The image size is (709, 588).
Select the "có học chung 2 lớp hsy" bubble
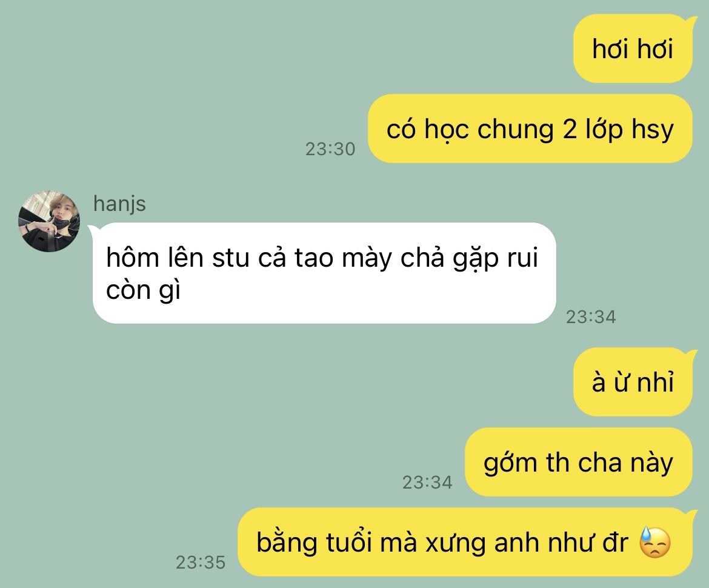530,129
